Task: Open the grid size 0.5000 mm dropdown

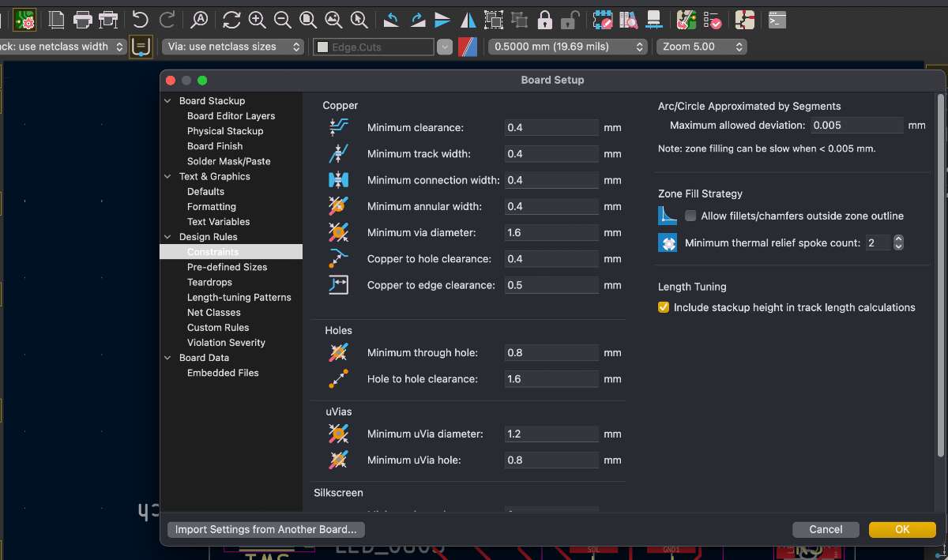Action: tap(567, 47)
